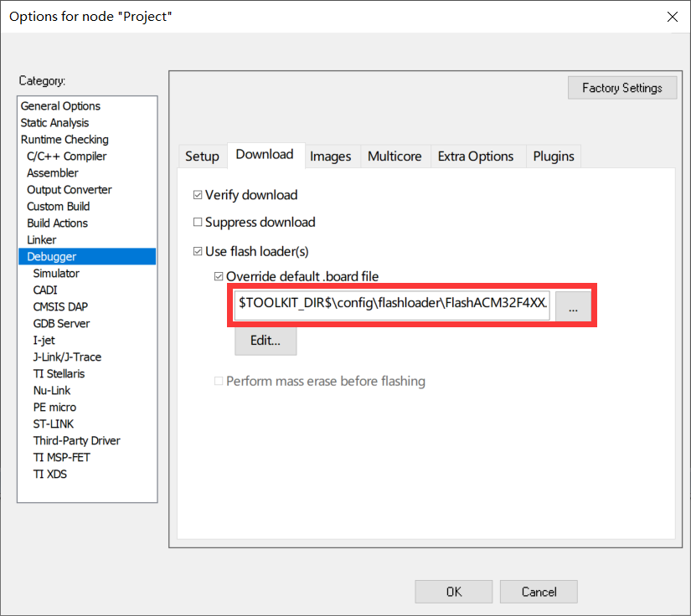Switch to the Multicore tab
The image size is (691, 616).
[x=394, y=157]
